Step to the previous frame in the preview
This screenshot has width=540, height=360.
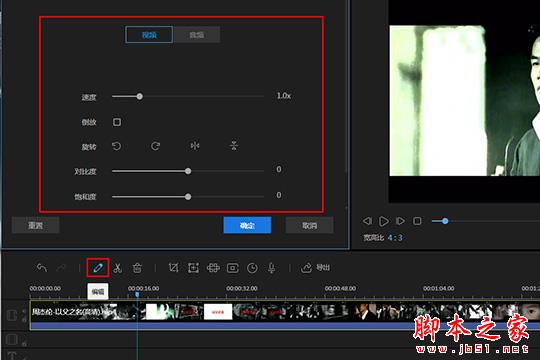click(367, 221)
